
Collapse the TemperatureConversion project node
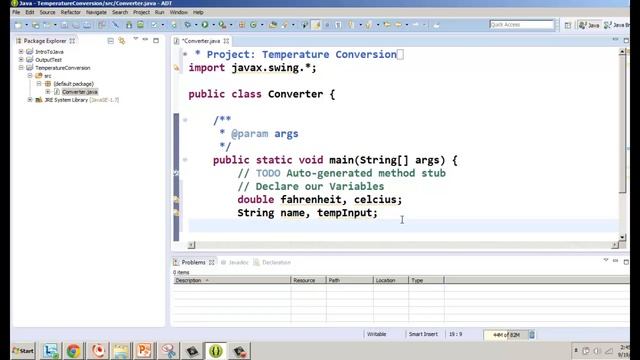(21, 68)
